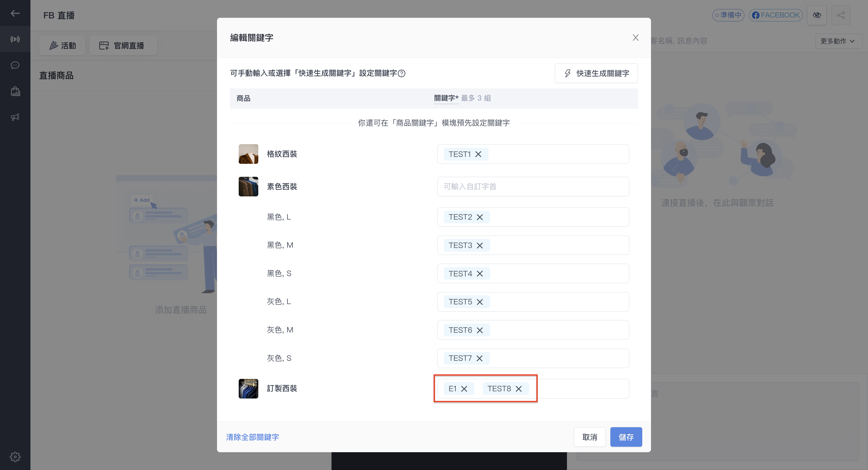Screen dimensions: 868x470
Task: Click keyword field for 訂製西裝
Action: pos(533,389)
